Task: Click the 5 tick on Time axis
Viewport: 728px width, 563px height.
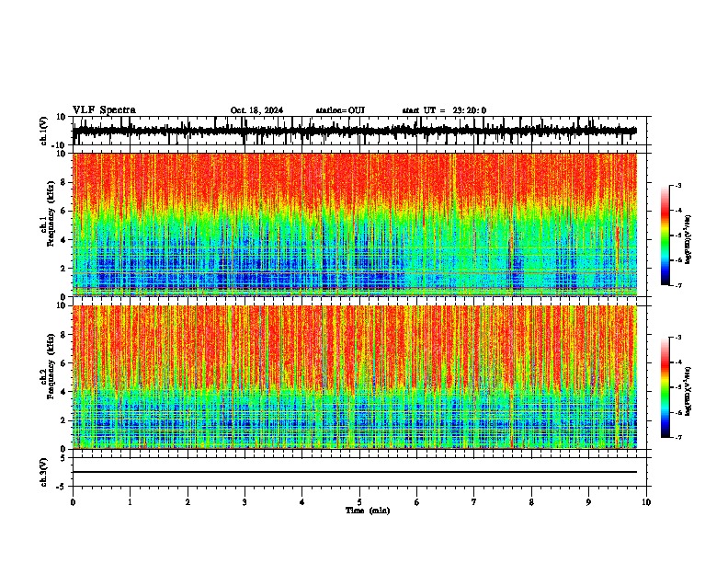Action: tap(359, 502)
